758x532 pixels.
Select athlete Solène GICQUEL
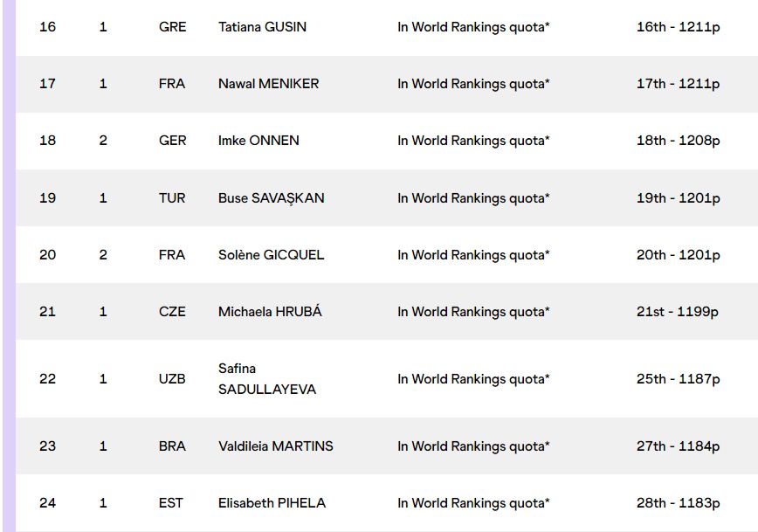tap(271, 254)
